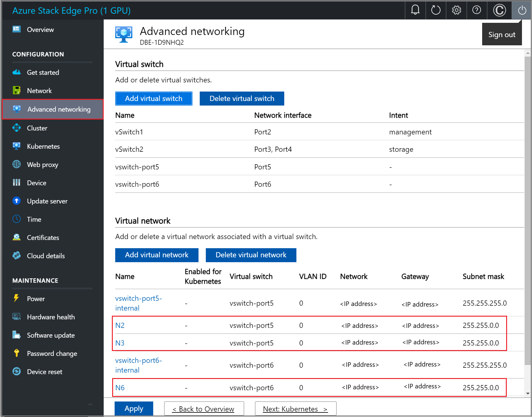
Task: Click the power icon at top right
Action: click(x=522, y=10)
